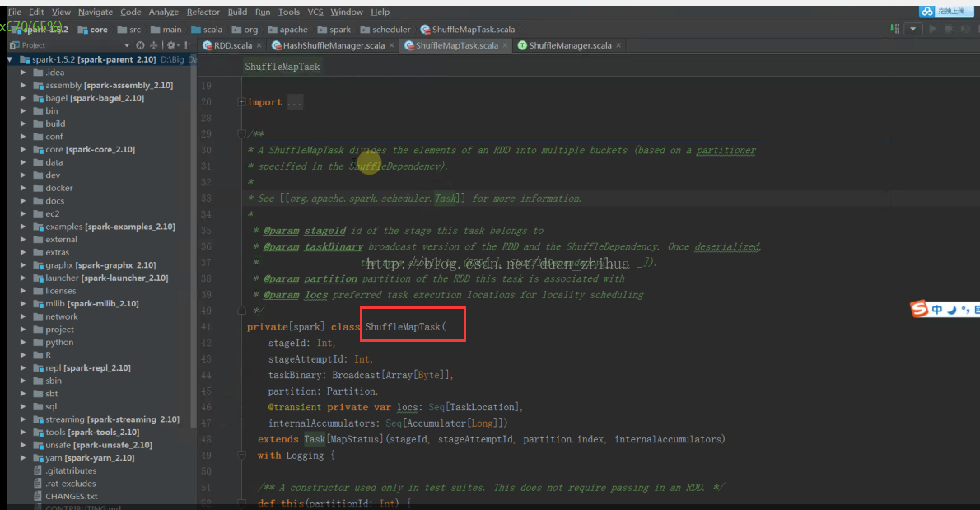
Task: Click the Collapse All icon in Project panel
Action: [x=154, y=45]
